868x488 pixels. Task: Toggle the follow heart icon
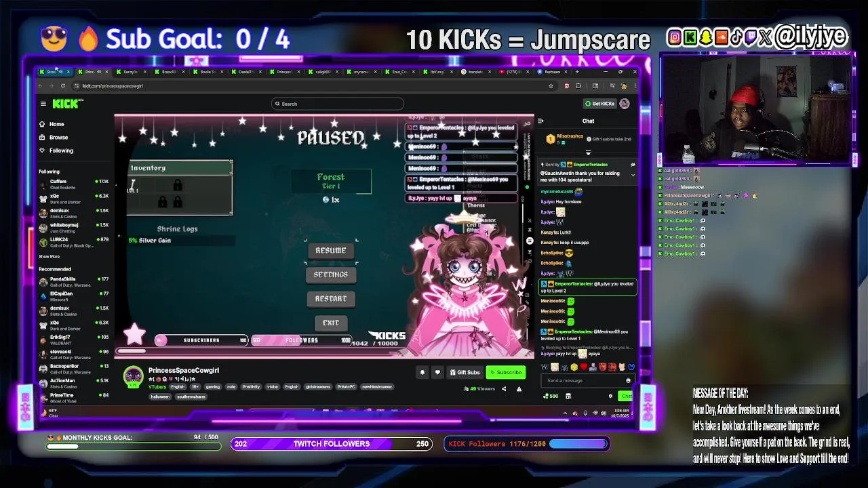pos(437,372)
